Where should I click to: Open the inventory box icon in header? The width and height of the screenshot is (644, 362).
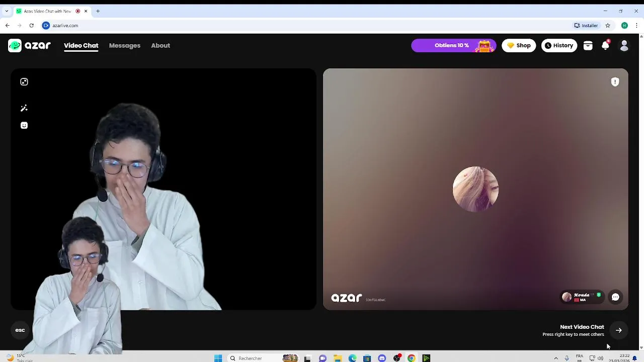[588, 46]
